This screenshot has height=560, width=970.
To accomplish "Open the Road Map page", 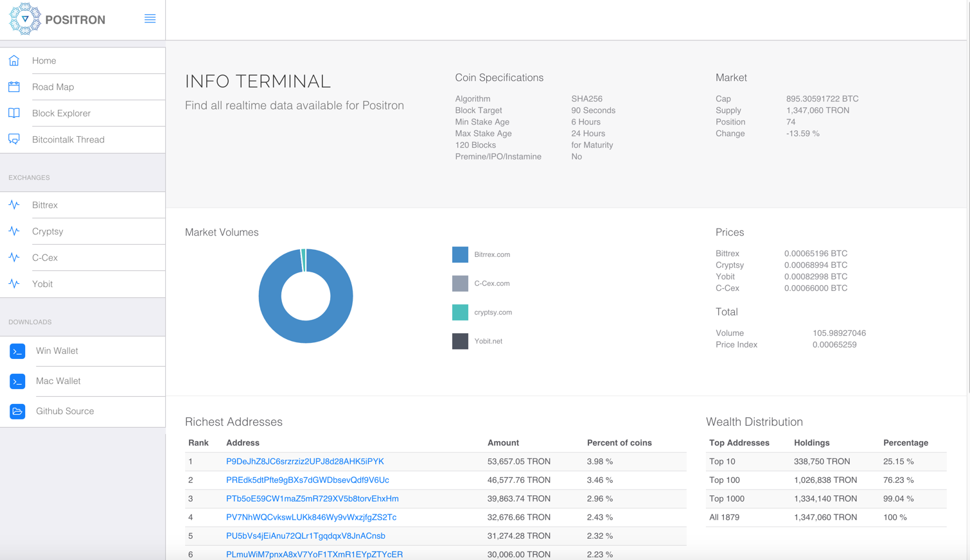I will (x=83, y=87).
